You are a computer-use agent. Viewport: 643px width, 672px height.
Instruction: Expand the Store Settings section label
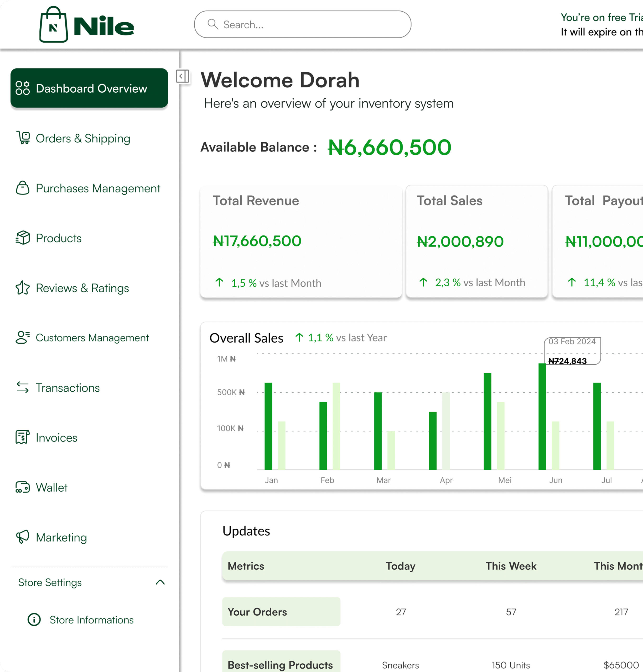pos(50,582)
